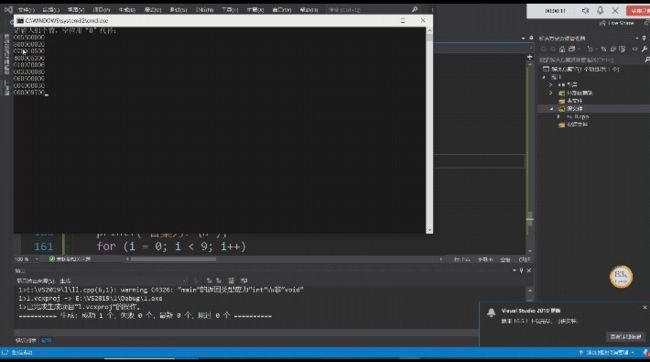This screenshot has width=650, height=362.
Task: Open the editor zoom percentage dropdown
Action: tap(36, 259)
